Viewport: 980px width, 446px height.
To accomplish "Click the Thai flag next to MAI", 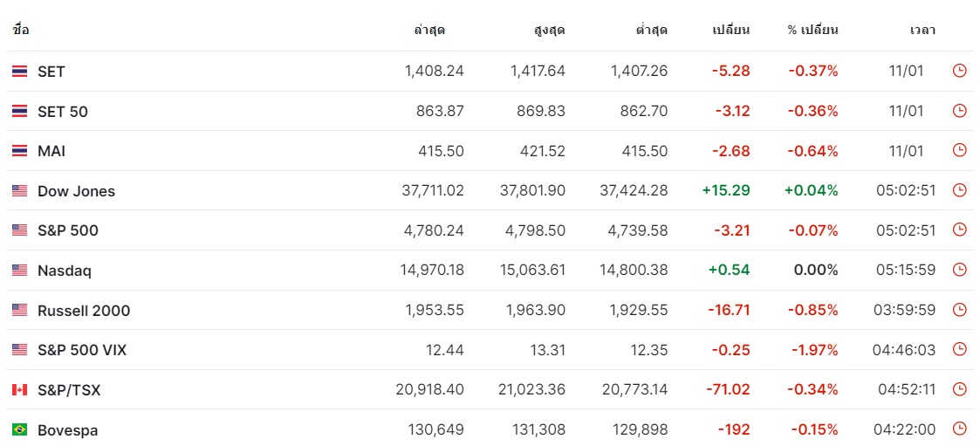I will click(19, 151).
